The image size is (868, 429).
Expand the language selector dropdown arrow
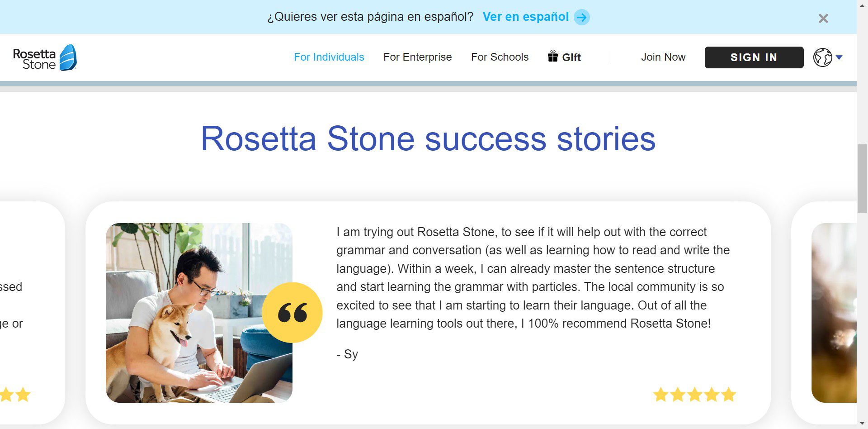[840, 57]
